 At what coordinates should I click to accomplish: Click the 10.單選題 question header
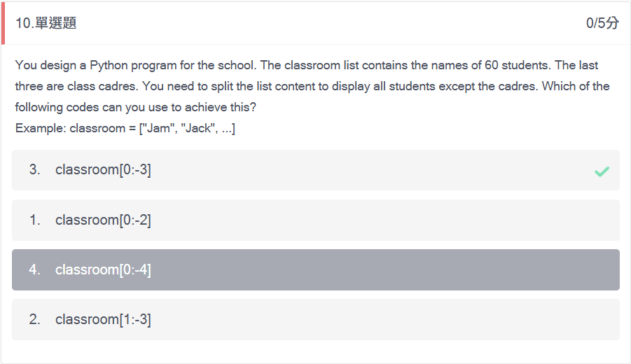click(x=46, y=23)
